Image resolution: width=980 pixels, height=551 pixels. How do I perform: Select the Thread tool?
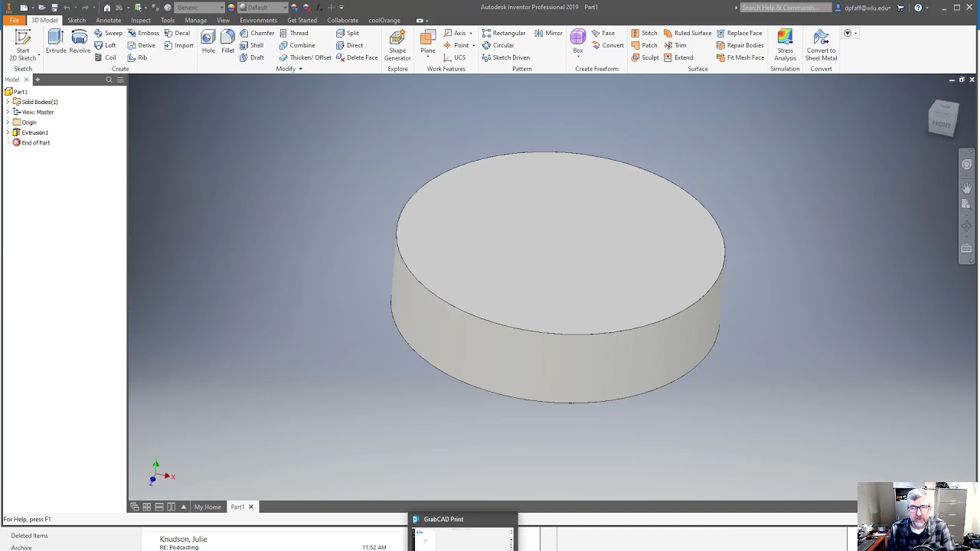pos(293,33)
